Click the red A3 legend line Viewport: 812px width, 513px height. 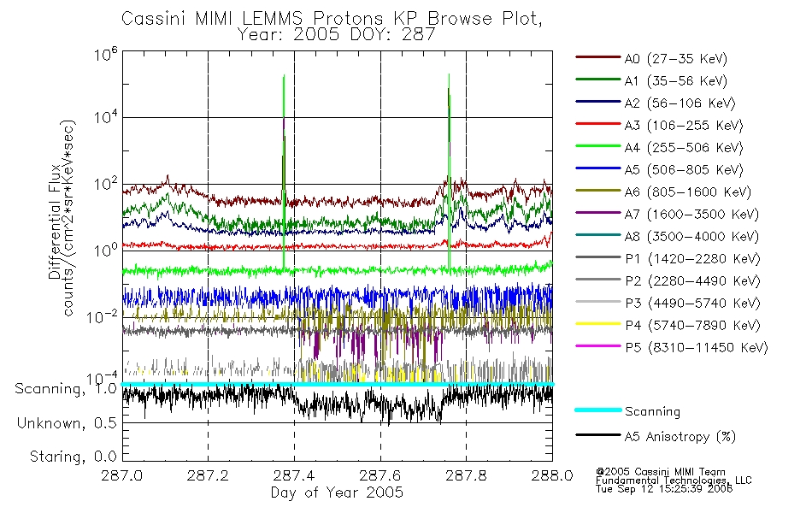(597, 124)
